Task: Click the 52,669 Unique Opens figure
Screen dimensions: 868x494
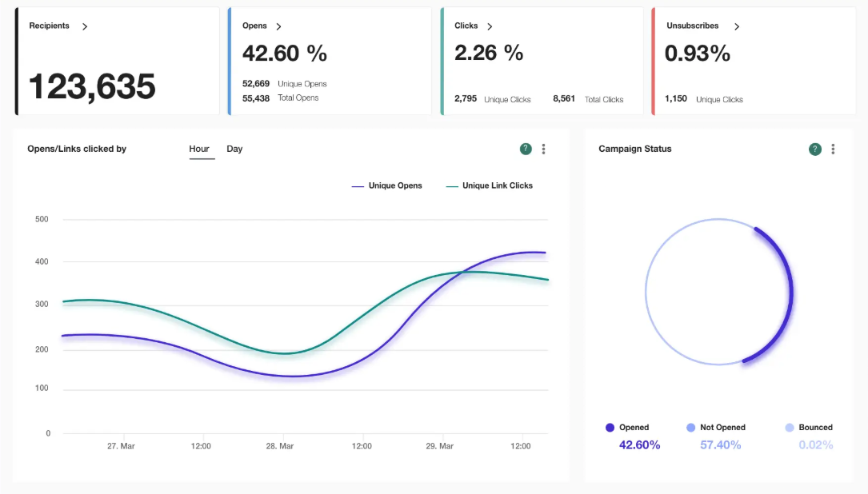Action: pos(256,83)
